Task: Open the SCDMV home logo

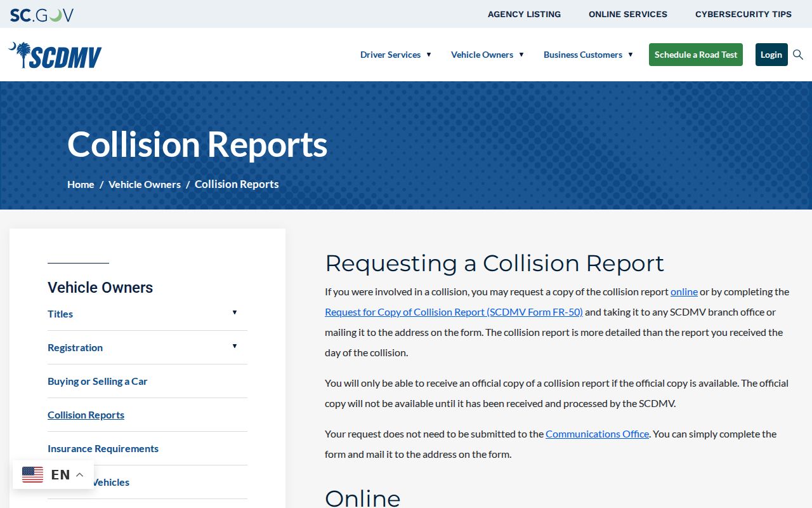Action: tap(55, 55)
